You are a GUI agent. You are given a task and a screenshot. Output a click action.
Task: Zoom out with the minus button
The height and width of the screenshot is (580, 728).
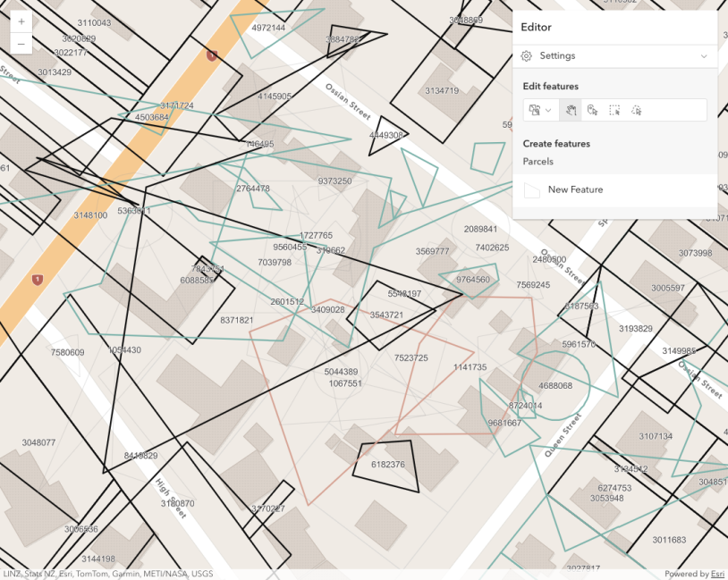click(x=20, y=43)
